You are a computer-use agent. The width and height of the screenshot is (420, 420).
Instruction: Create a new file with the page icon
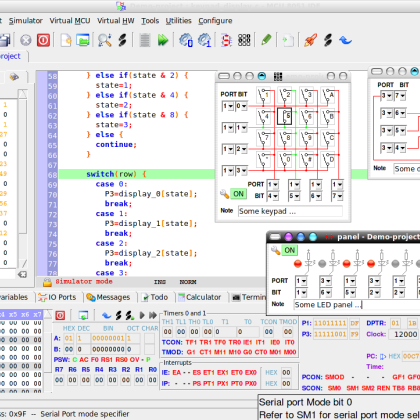point(66,40)
